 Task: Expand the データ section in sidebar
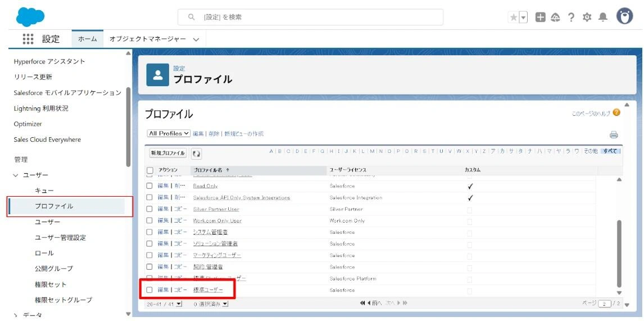point(16,315)
